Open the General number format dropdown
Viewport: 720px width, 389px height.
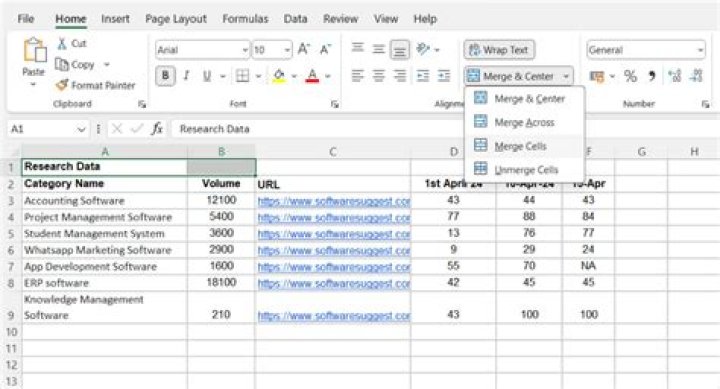700,50
